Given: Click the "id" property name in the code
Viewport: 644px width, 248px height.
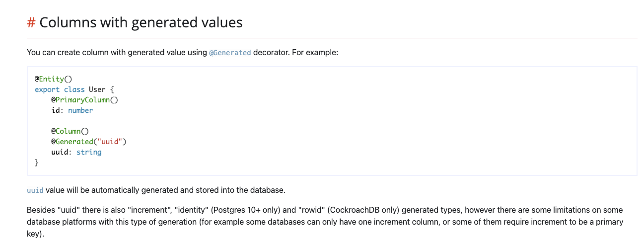Looking at the screenshot, I should pos(57,110).
